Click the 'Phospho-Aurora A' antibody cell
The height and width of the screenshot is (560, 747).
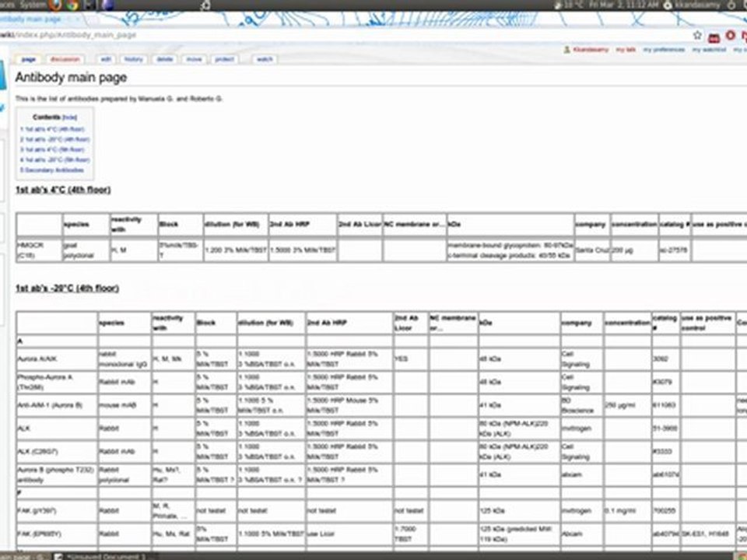tap(57, 382)
